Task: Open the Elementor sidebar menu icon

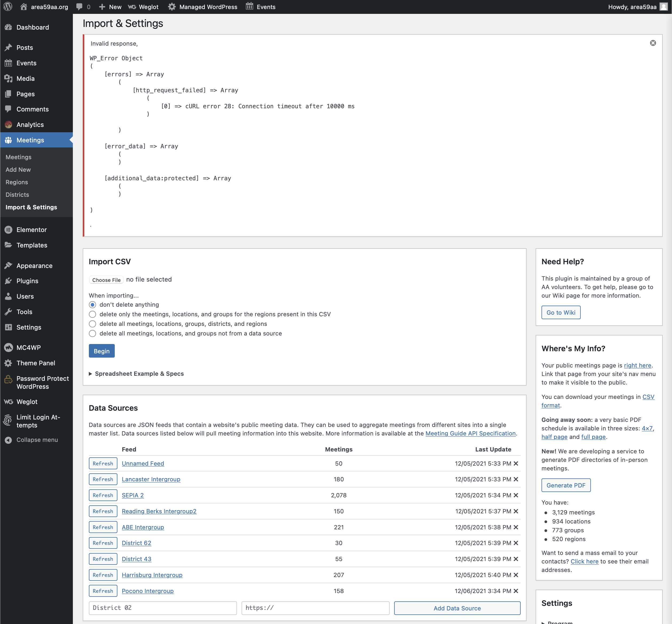Action: [9, 230]
